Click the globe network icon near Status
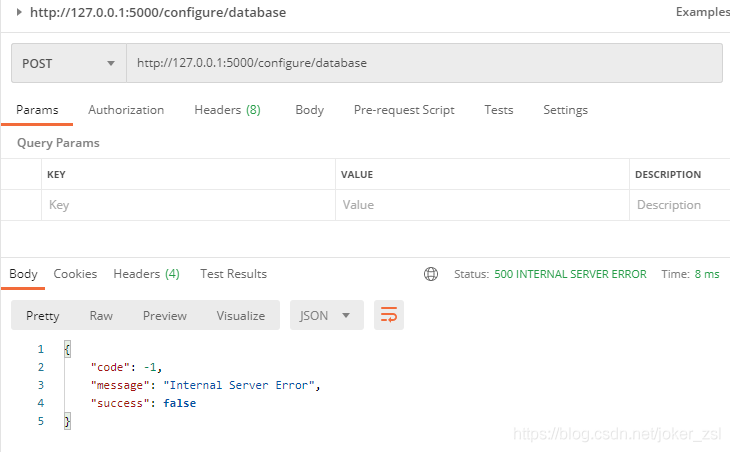The image size is (730, 452). (431, 274)
